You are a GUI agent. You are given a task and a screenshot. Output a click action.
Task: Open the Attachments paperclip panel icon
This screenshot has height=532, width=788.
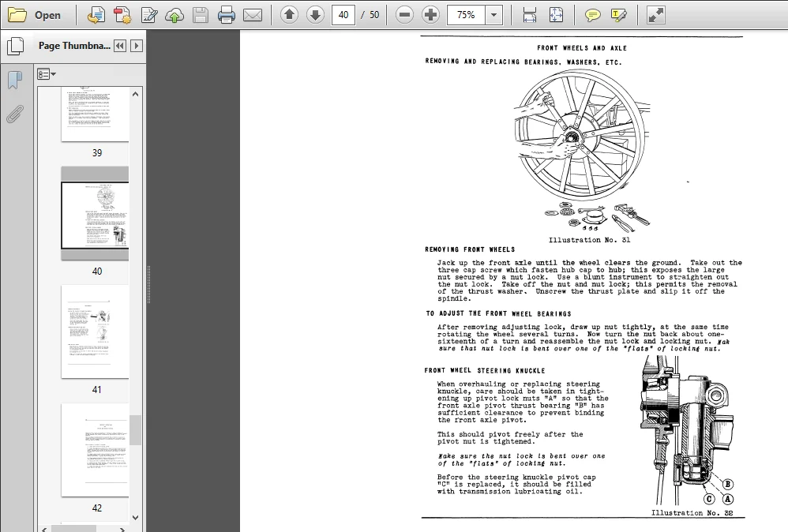(x=15, y=114)
